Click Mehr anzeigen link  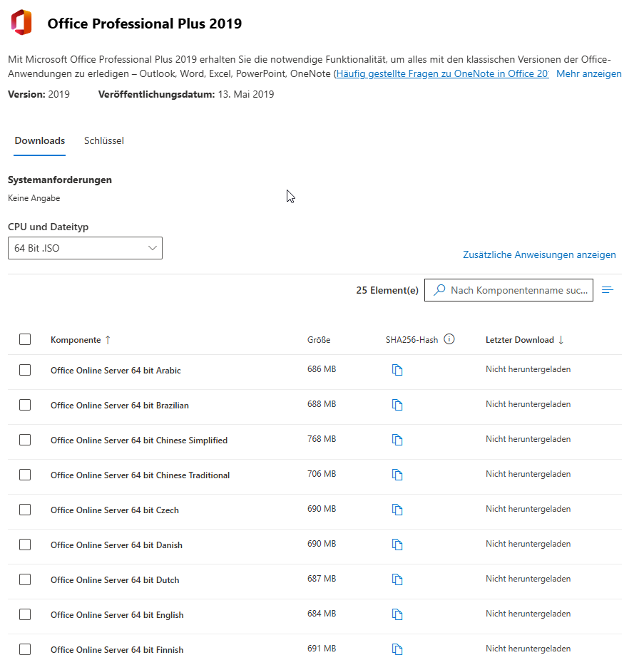[x=588, y=74]
